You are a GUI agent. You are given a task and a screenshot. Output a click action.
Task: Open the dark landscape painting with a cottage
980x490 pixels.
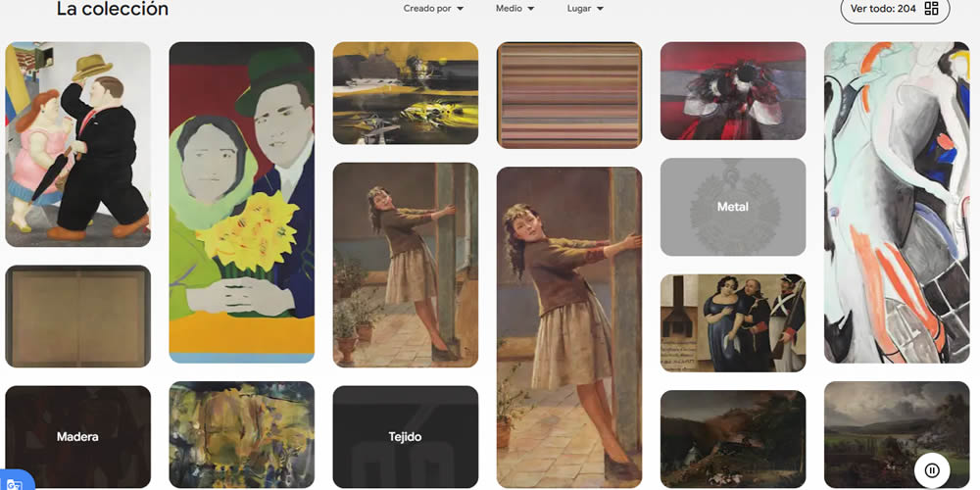(x=732, y=439)
